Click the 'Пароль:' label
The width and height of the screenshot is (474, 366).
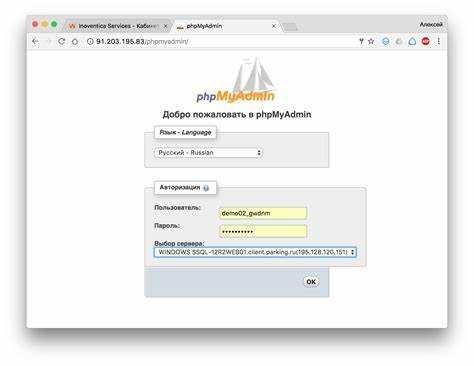[x=167, y=226]
